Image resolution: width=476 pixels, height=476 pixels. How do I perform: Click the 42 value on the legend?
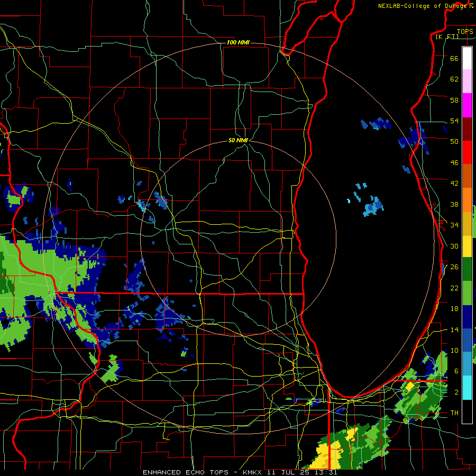[x=454, y=184]
